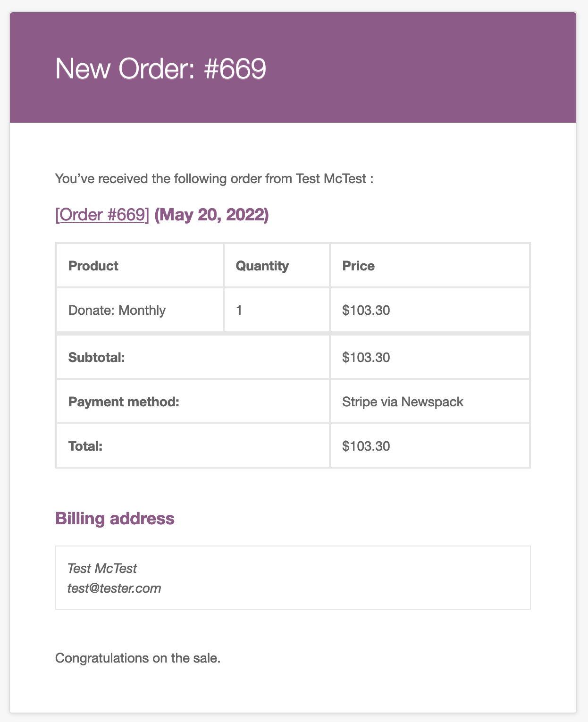588x722 pixels.
Task: Click the Subtotal label
Action: (96, 357)
